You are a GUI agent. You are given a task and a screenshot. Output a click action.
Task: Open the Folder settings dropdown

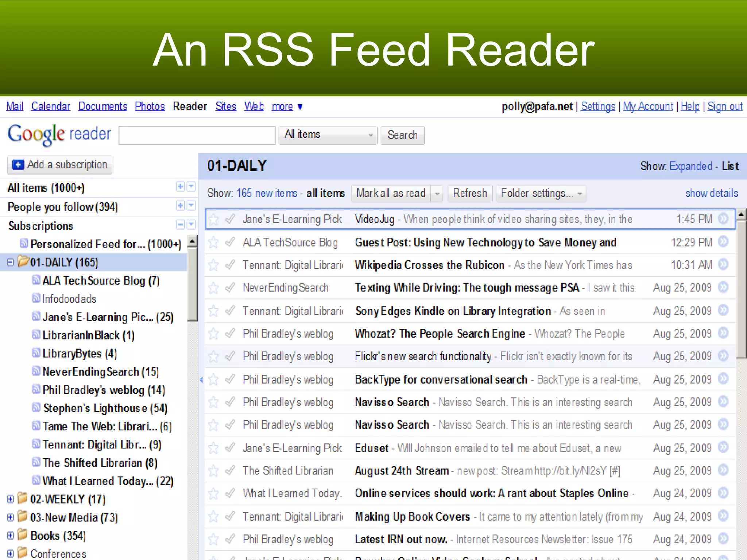(x=541, y=193)
